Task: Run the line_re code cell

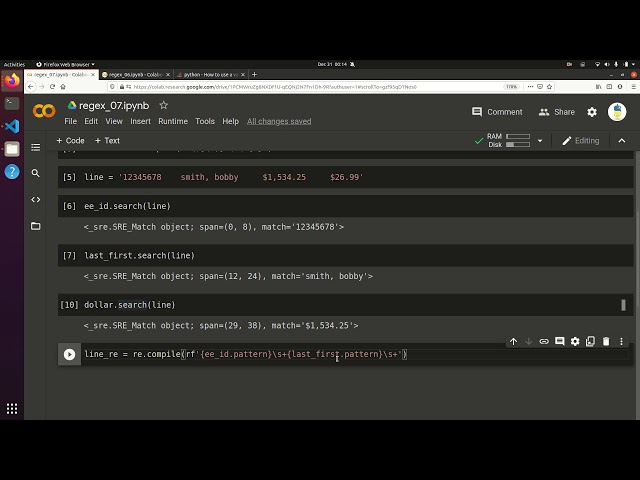Action: pyautogui.click(x=69, y=354)
